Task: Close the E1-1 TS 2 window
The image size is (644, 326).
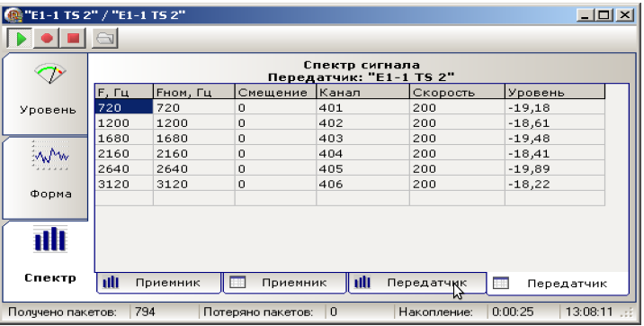Action: 625,15
